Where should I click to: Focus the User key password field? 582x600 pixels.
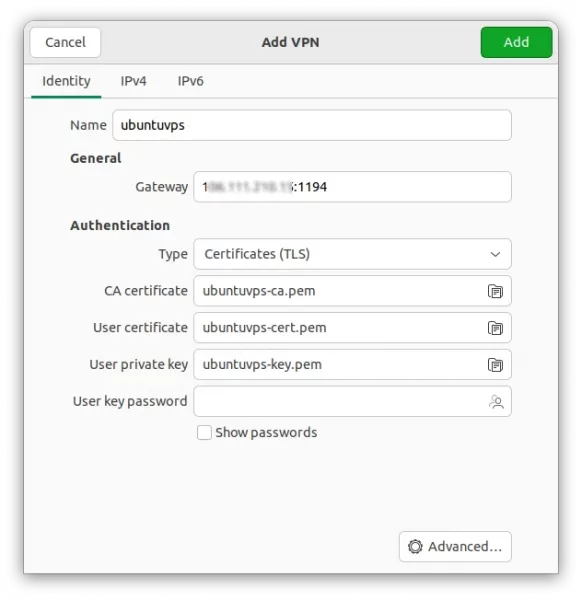(x=352, y=401)
